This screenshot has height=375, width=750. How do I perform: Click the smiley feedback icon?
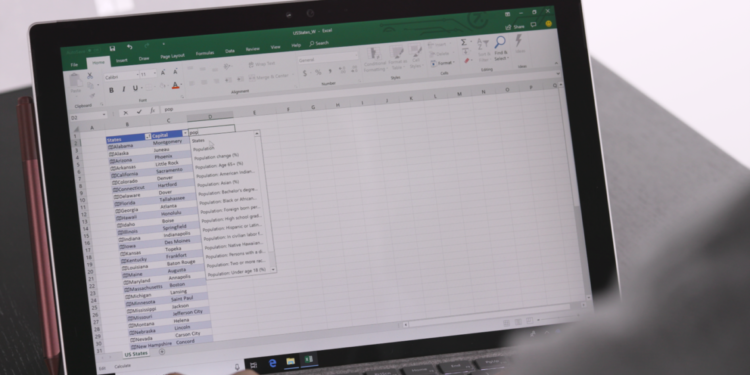(x=548, y=23)
